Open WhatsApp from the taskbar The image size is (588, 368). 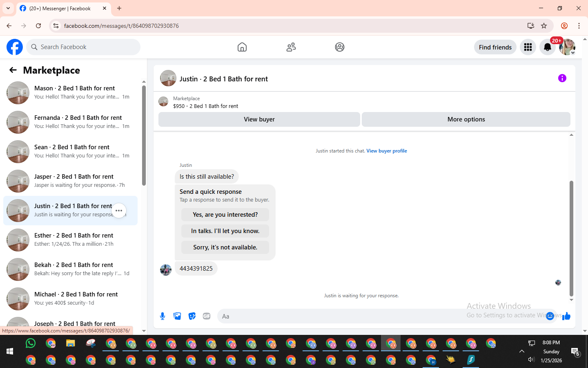(31, 343)
